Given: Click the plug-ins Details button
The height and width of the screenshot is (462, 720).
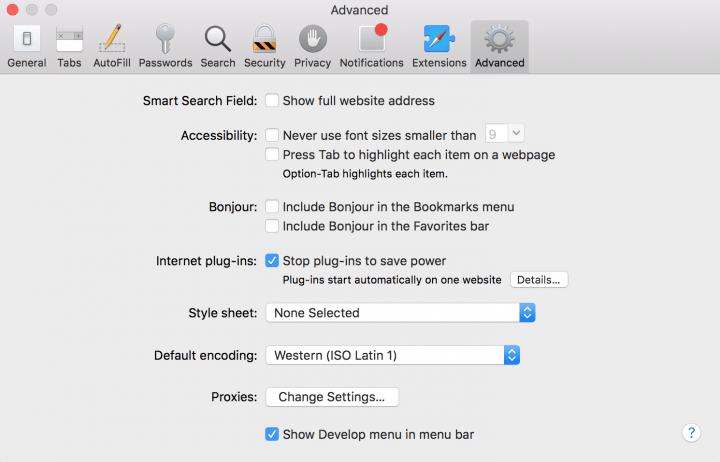Looking at the screenshot, I should (x=540, y=280).
